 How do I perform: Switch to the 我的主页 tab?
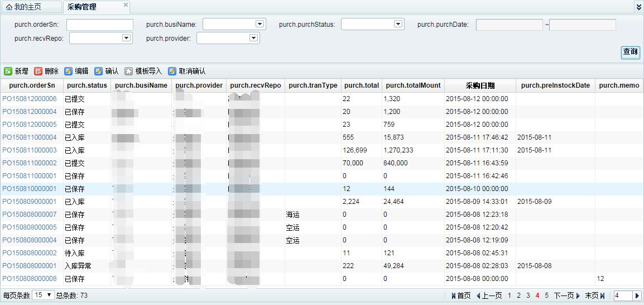[23, 7]
